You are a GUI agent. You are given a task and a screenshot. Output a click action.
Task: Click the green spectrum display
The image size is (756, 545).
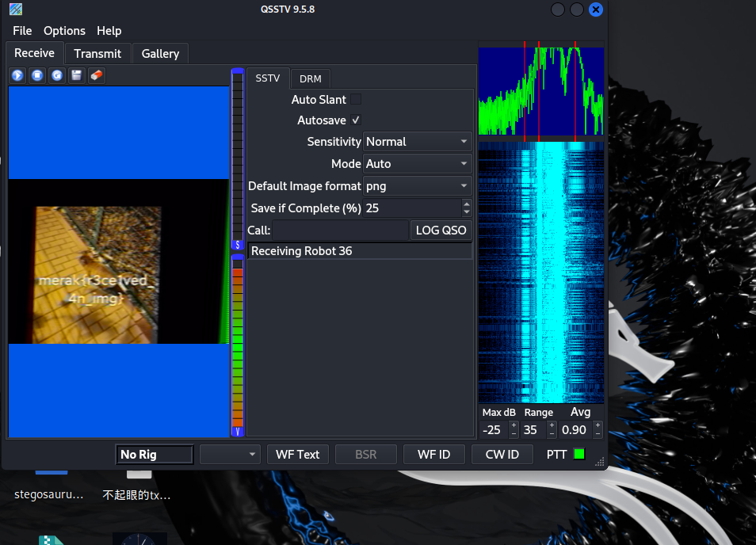[541, 90]
